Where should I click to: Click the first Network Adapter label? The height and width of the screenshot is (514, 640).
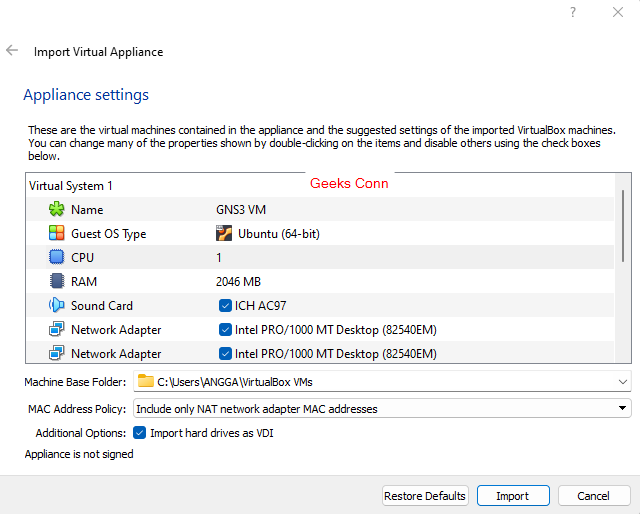[x=116, y=330]
